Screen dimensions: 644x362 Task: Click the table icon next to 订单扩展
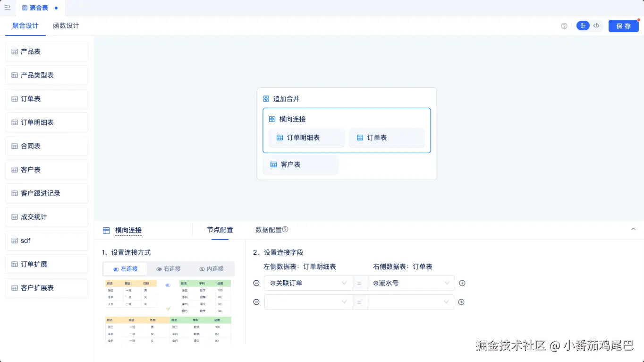[15, 264]
